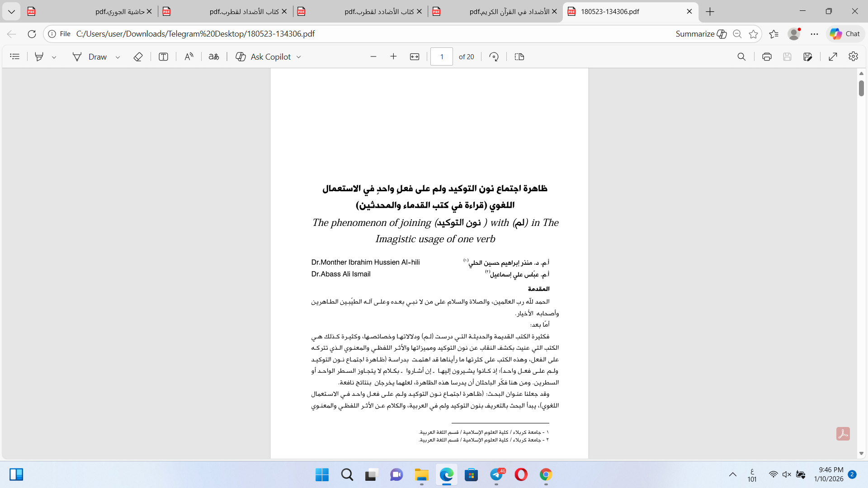Rotate the PDF page
This screenshot has width=868, height=488.
494,56
